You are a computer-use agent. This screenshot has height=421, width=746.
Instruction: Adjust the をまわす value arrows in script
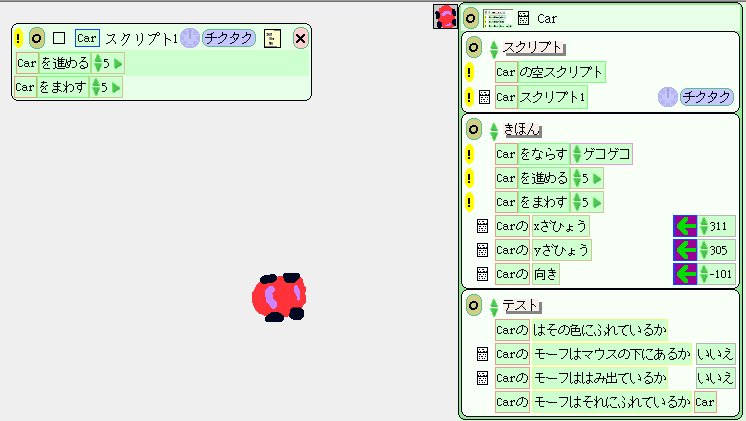[96, 88]
